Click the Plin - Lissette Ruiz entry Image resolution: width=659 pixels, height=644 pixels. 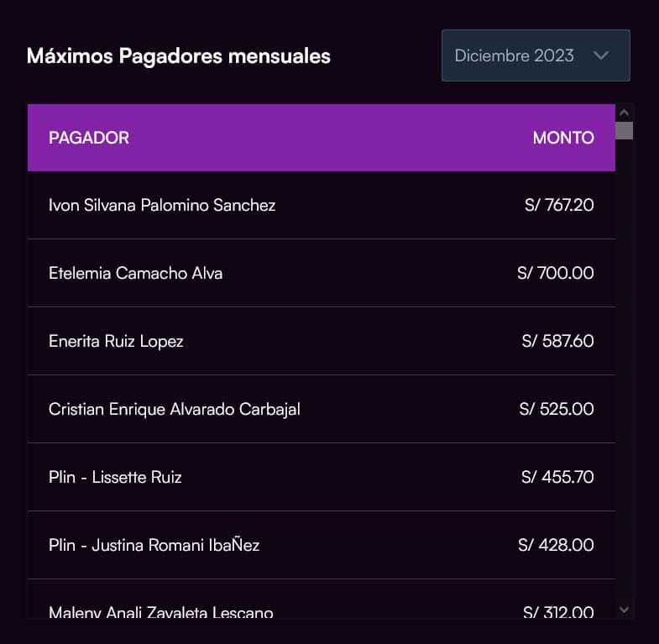[x=115, y=477]
